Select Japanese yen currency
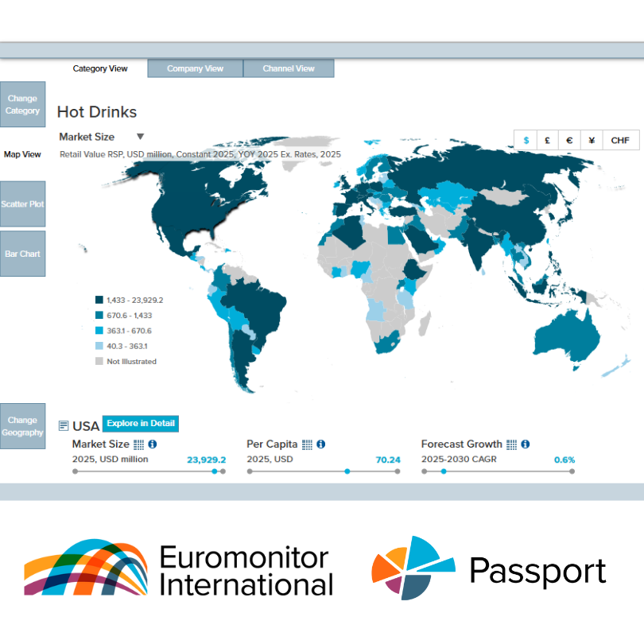644x644 pixels. (592, 140)
